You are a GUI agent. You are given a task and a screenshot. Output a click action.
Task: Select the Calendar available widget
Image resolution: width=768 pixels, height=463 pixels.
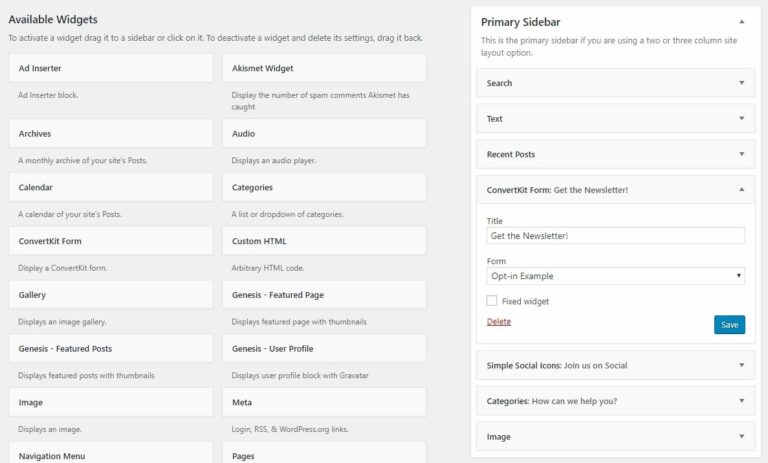pos(110,187)
